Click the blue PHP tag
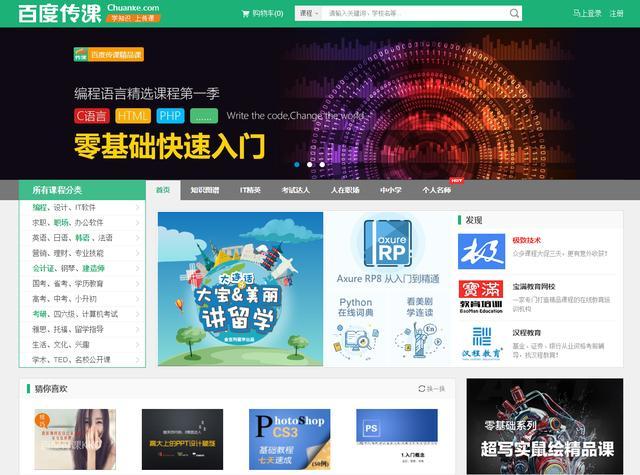Screen dimensions: 640x475 [170, 116]
